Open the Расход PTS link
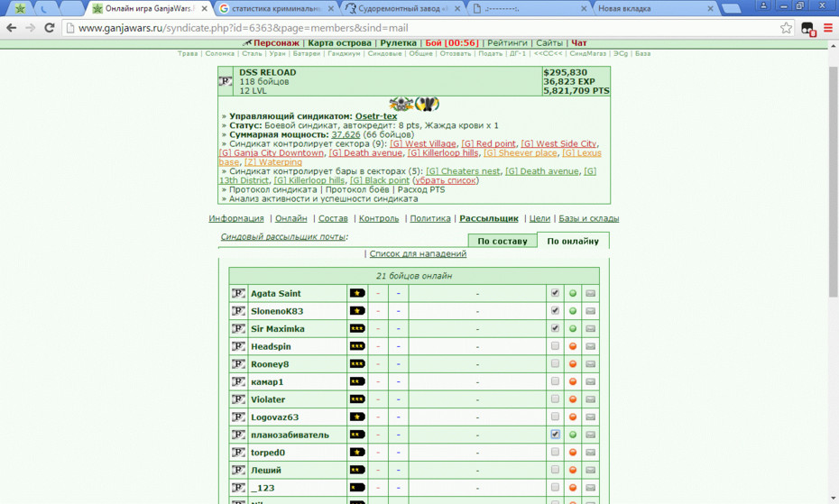This screenshot has width=839, height=504. 421,189
